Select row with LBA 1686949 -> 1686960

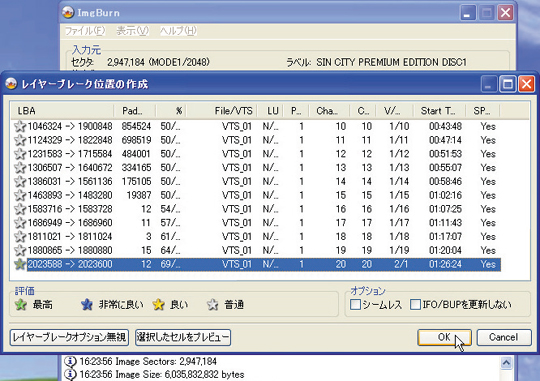pyautogui.click(x=257, y=223)
